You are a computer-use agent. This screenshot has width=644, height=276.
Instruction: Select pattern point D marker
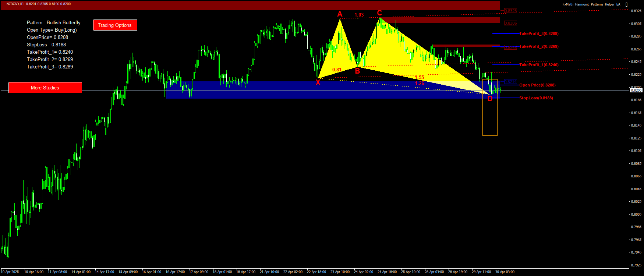(x=490, y=99)
